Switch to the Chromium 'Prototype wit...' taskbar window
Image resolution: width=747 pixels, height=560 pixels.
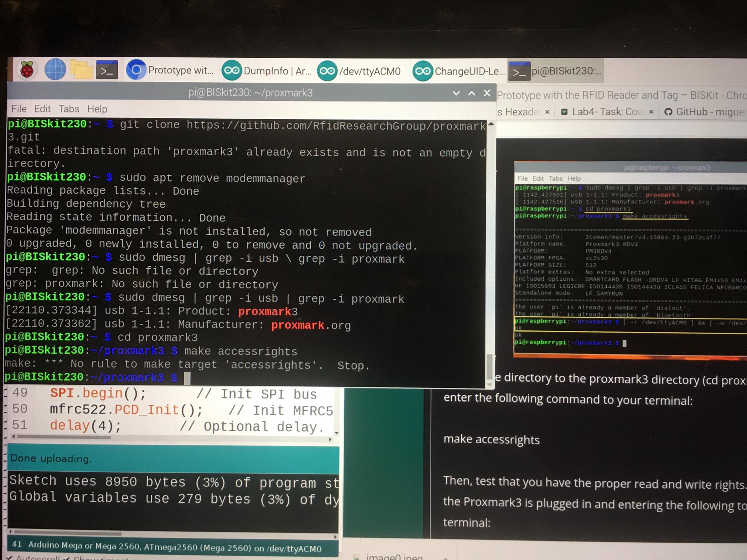tap(170, 70)
